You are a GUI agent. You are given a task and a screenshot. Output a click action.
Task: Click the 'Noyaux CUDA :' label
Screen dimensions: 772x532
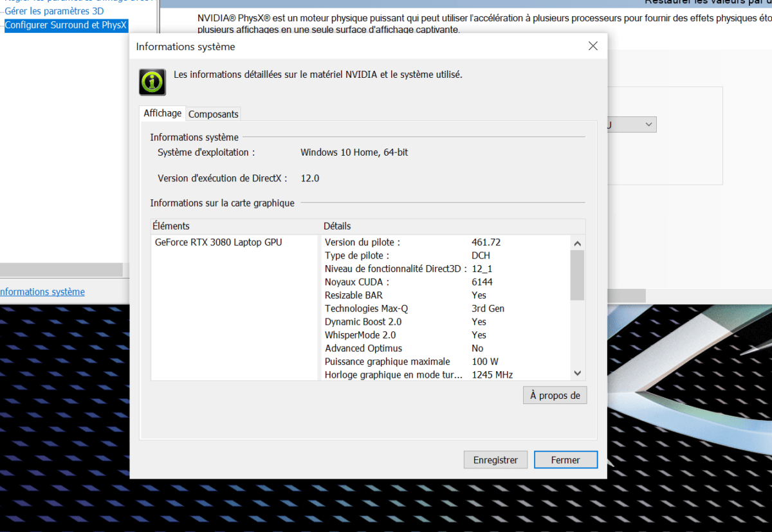357,282
